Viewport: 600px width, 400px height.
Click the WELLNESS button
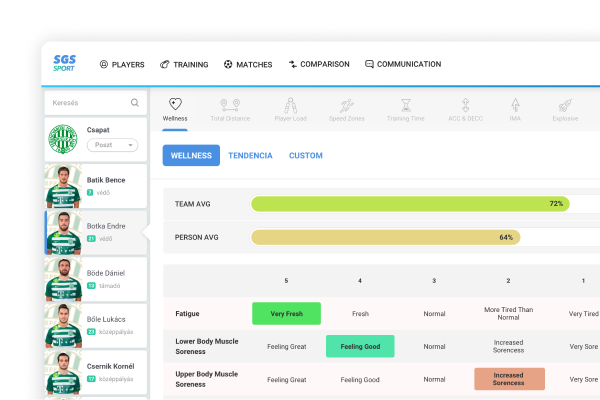(191, 155)
